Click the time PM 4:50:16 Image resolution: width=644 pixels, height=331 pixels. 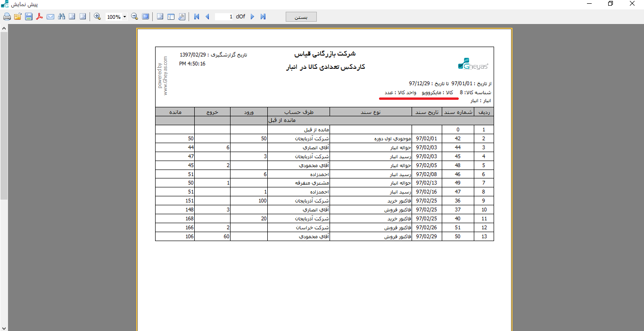tap(192, 64)
